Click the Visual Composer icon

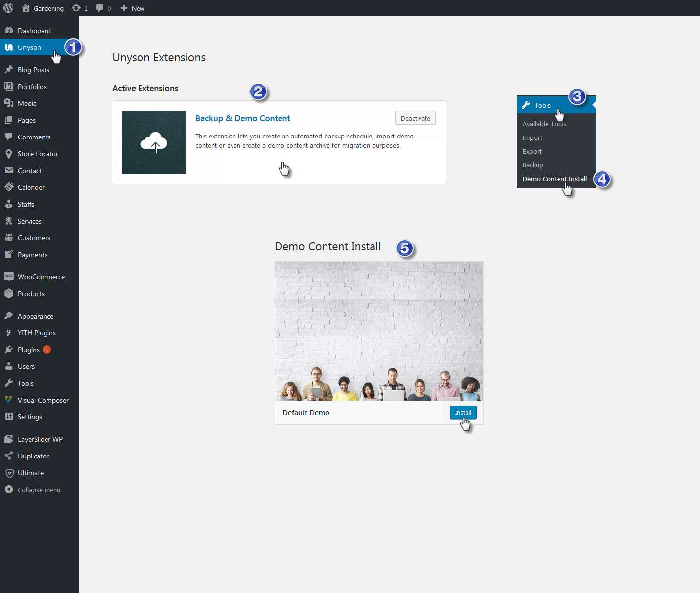(x=9, y=400)
